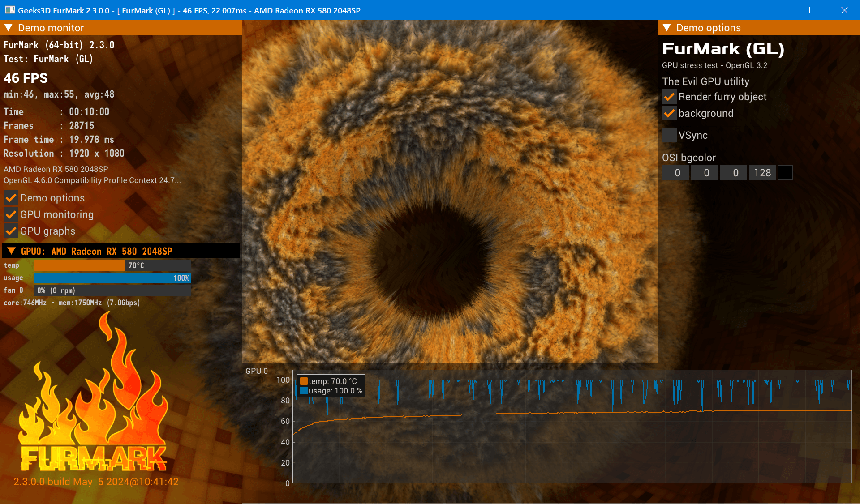This screenshot has width=860, height=504.
Task: Click the 60 axis label on graph
Action: tap(285, 421)
